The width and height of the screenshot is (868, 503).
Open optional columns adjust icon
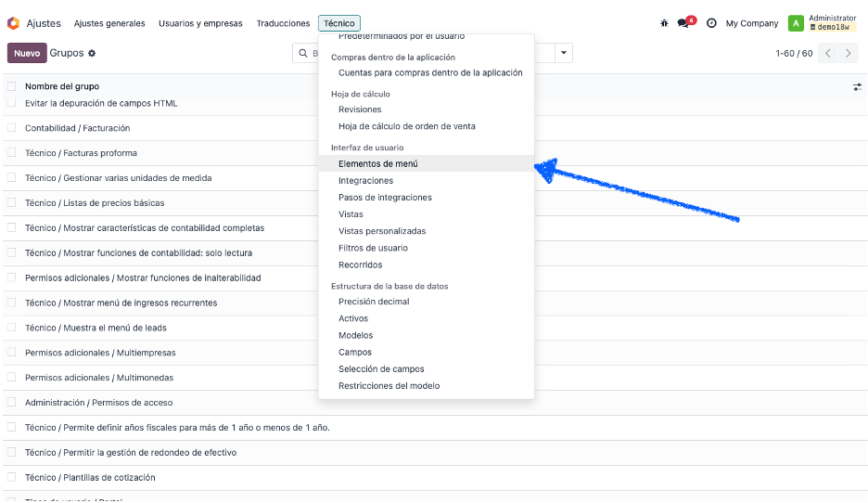857,87
